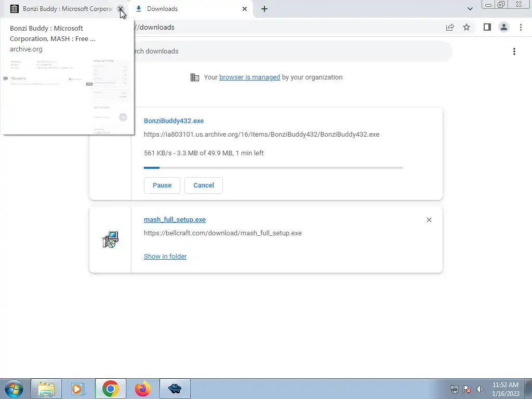Remove mash_full_setup.exe from the list
The image size is (532, 399).
tap(429, 220)
